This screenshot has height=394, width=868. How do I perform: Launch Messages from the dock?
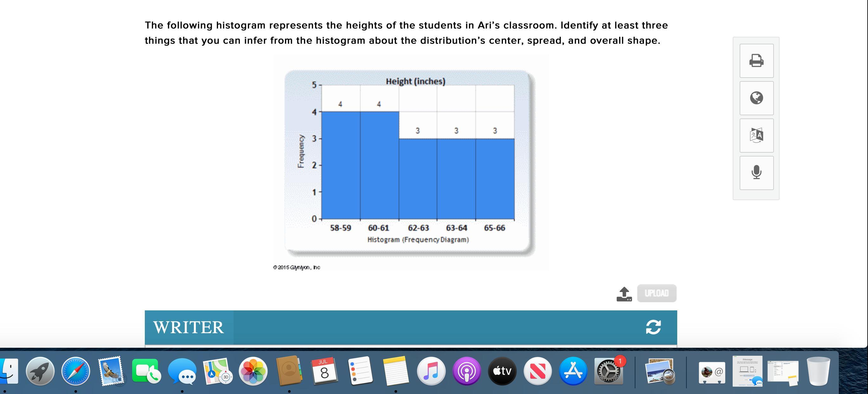click(x=182, y=371)
